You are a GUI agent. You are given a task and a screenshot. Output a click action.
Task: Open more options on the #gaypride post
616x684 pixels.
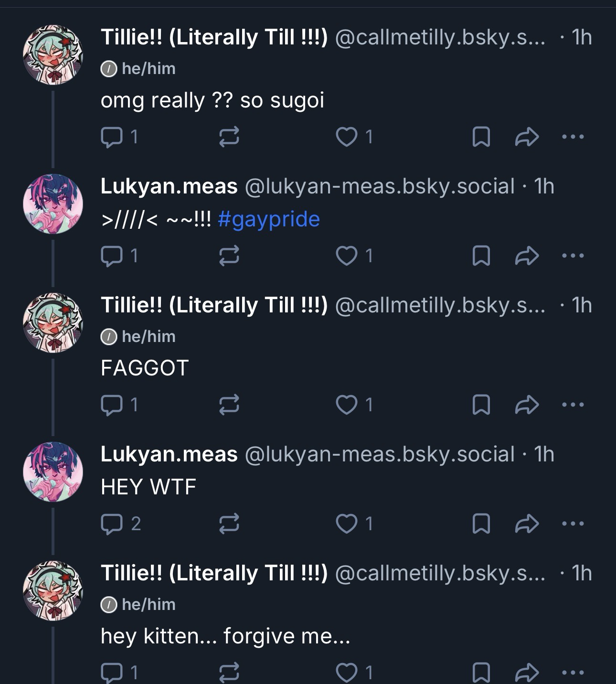(x=573, y=256)
